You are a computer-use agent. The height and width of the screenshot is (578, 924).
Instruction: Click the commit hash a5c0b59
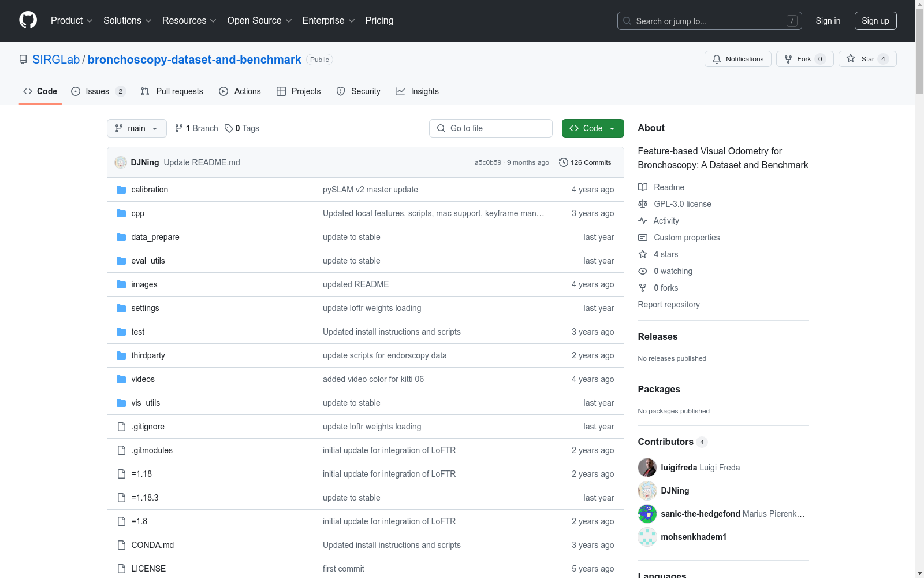(x=488, y=162)
